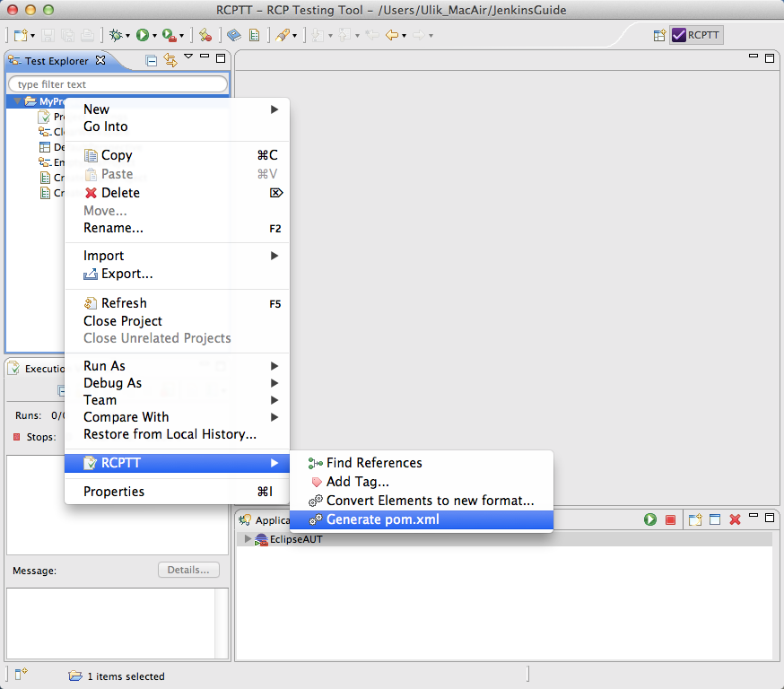Choose Refresh from context menu
This screenshot has height=689, width=784.
(x=177, y=303)
